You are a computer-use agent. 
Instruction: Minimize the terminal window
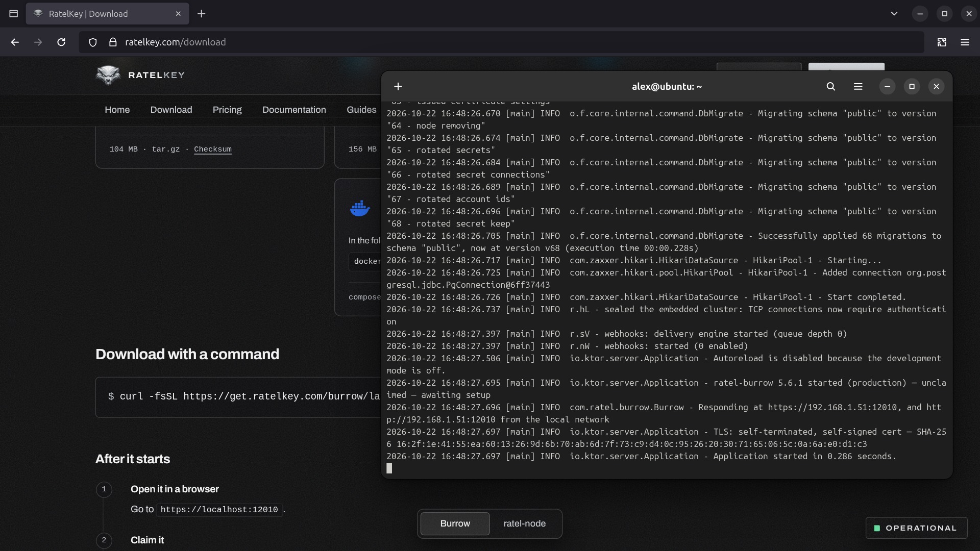tap(887, 87)
